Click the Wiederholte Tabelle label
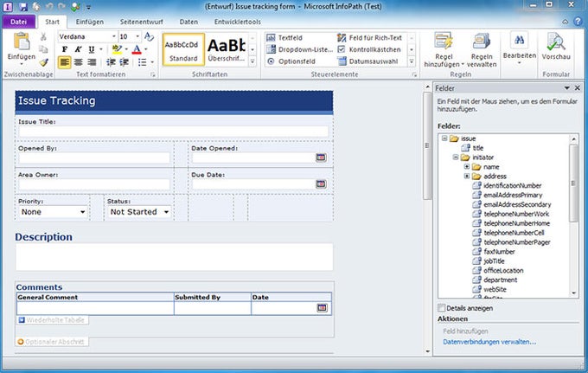This screenshot has width=588, height=373. [x=54, y=320]
